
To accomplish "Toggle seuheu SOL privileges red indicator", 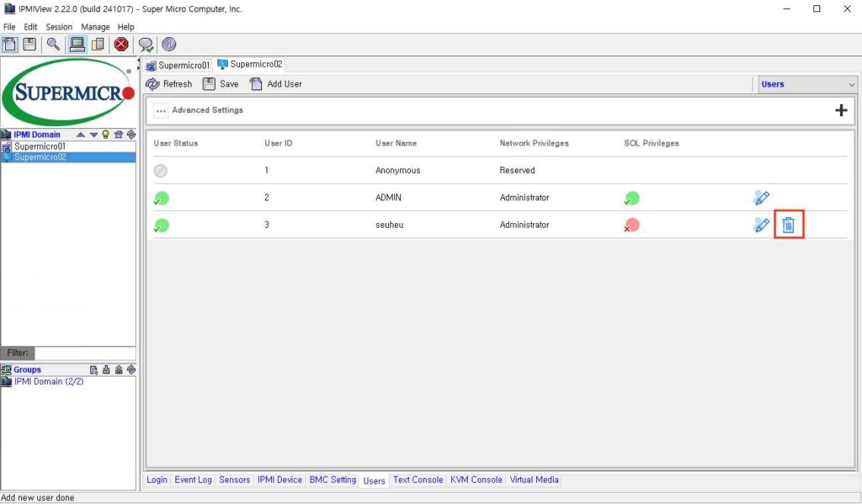I will pos(631,225).
